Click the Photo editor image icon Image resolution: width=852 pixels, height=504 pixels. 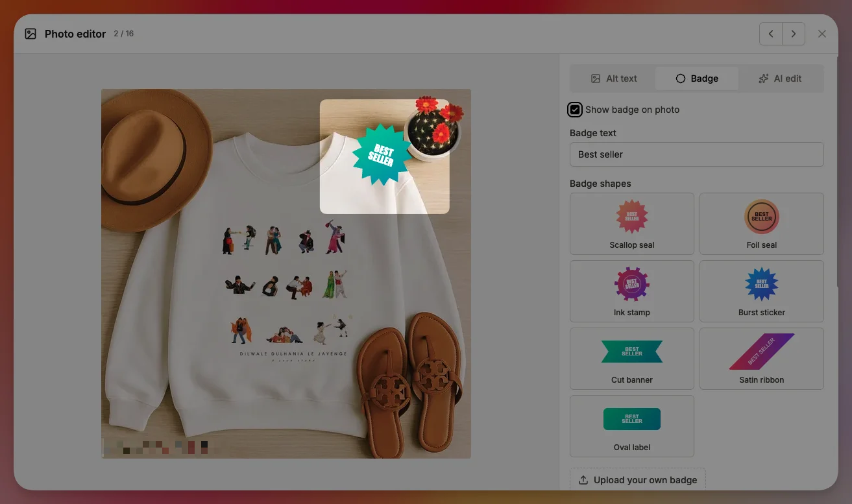coord(30,34)
